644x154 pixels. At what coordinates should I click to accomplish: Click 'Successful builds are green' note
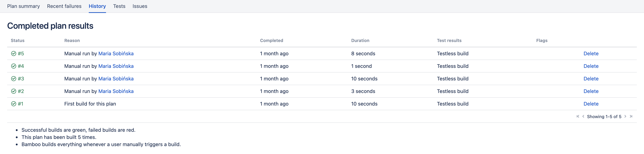click(78, 130)
